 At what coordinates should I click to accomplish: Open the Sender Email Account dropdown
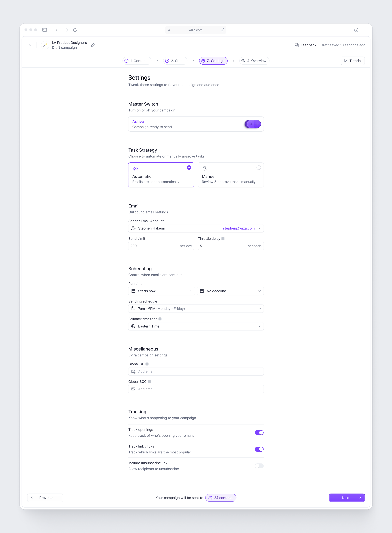click(196, 228)
